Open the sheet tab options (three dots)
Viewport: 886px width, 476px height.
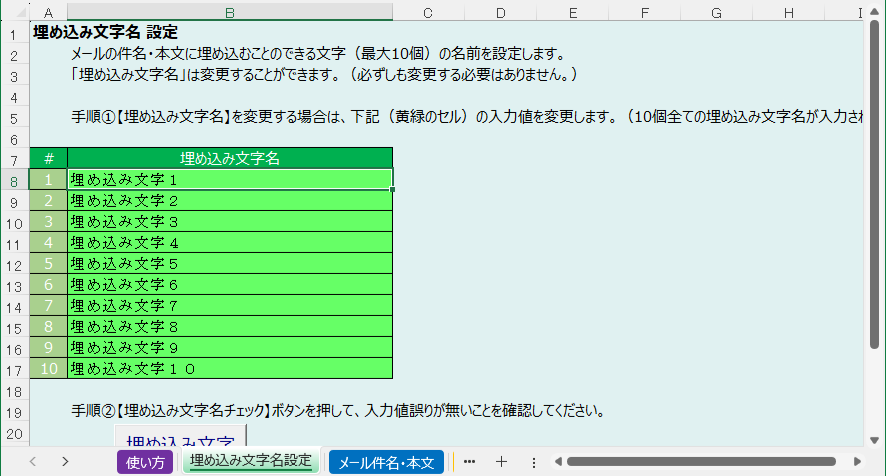coord(533,462)
